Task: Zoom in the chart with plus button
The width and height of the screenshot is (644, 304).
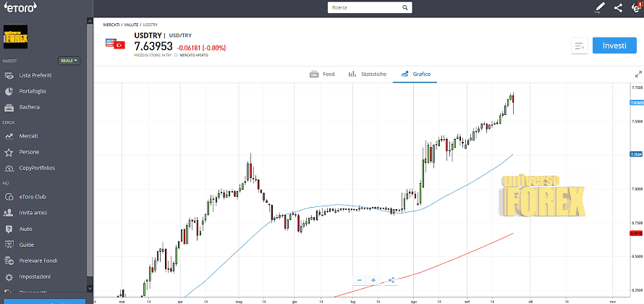Action: 373,280
